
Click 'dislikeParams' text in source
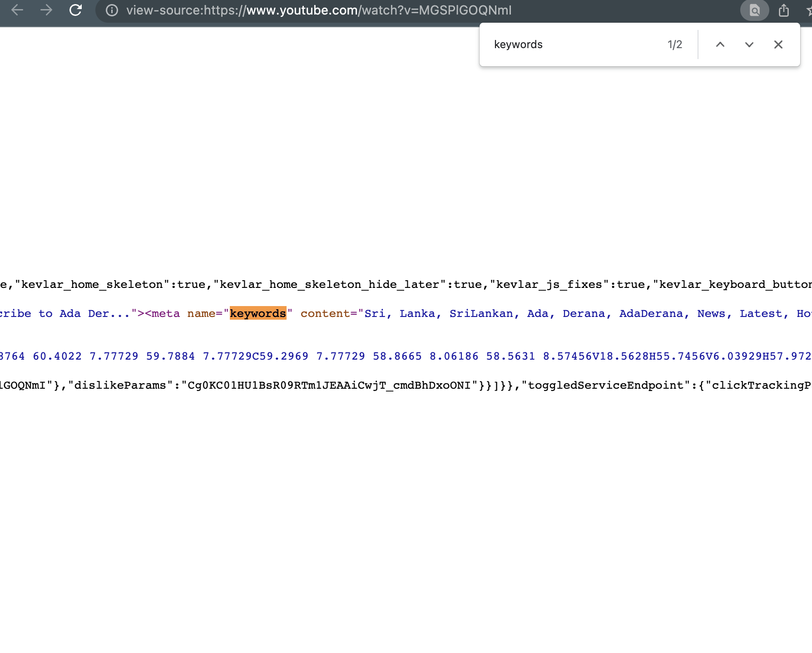(x=120, y=385)
